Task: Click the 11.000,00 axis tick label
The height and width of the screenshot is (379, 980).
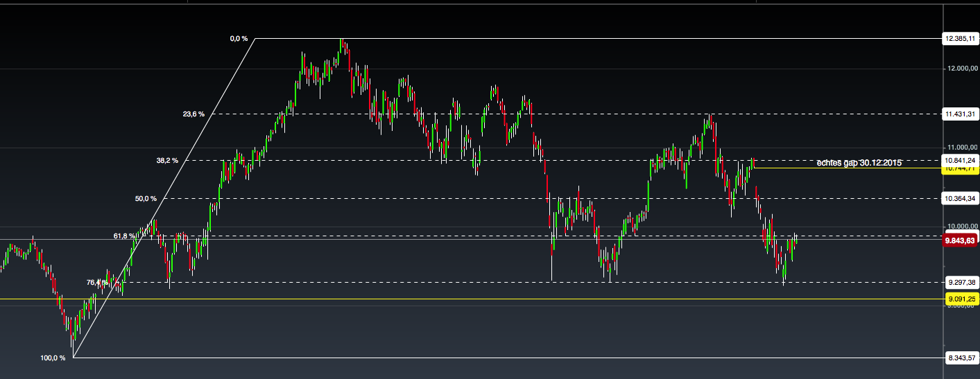Action: click(960, 148)
